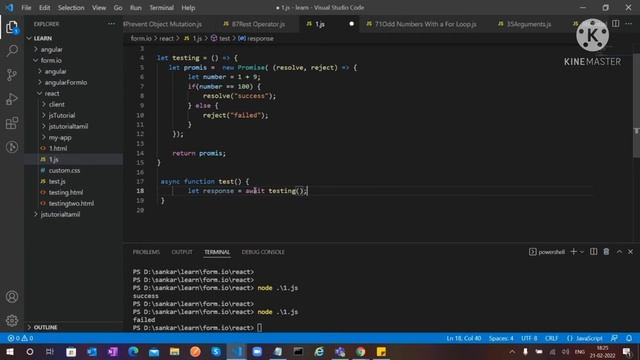Screen dimensions: 640x360
Task: Switch to the OUTPUT panel tab
Action: click(182, 252)
